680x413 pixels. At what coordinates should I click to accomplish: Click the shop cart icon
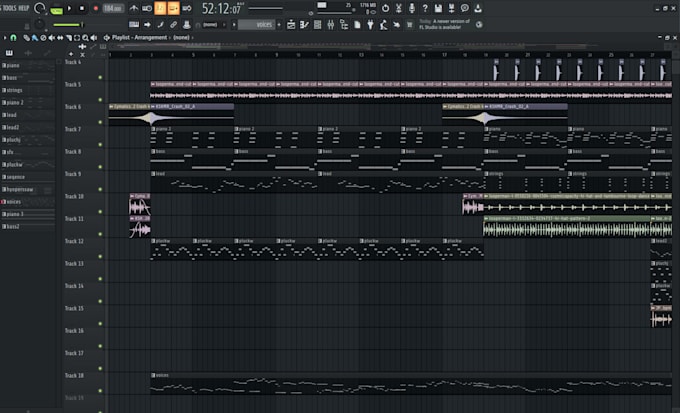409,25
